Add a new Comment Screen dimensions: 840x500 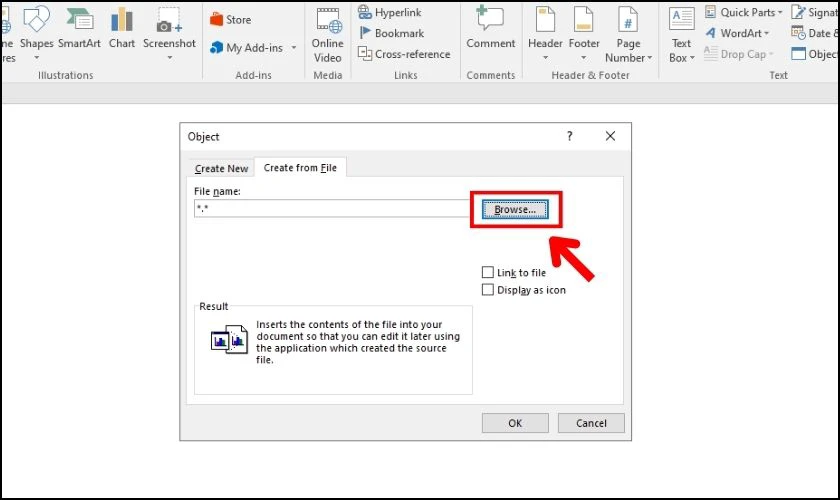click(490, 28)
